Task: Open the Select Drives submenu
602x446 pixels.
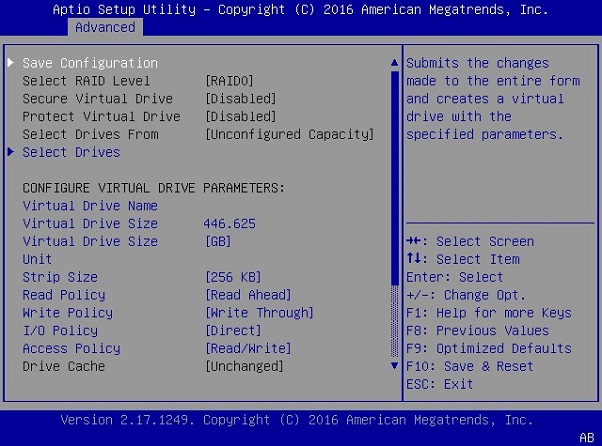Action: pyautogui.click(x=71, y=152)
